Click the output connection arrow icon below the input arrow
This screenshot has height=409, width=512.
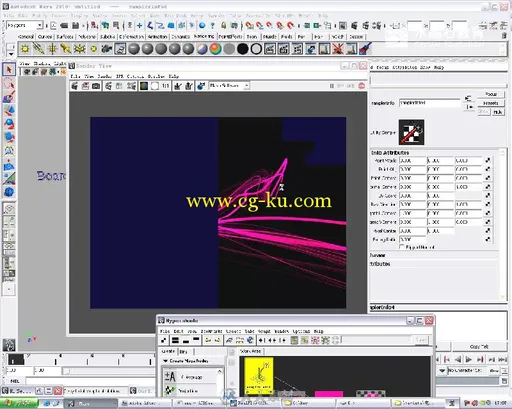click(x=469, y=107)
